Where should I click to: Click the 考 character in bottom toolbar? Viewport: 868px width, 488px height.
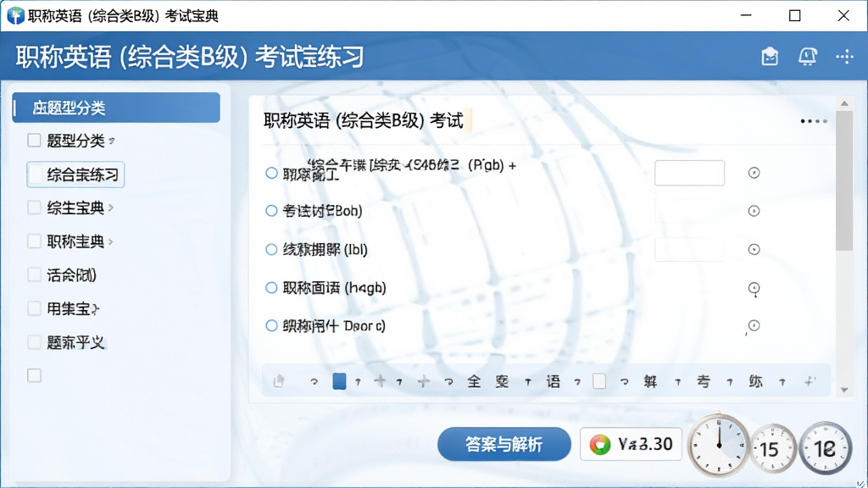tap(703, 381)
